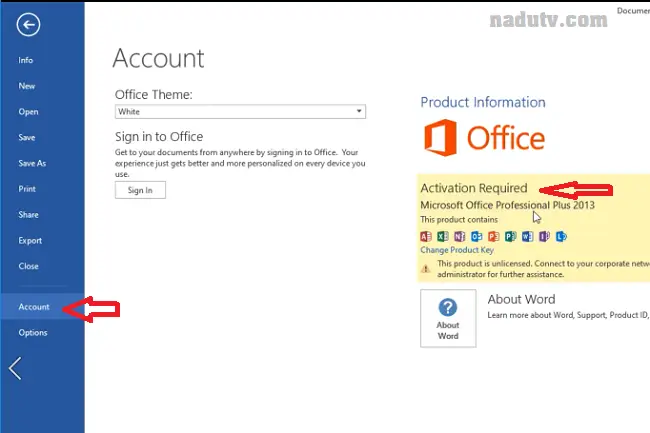
Task: Choose Close from the backstage menu
Action: pos(28,266)
